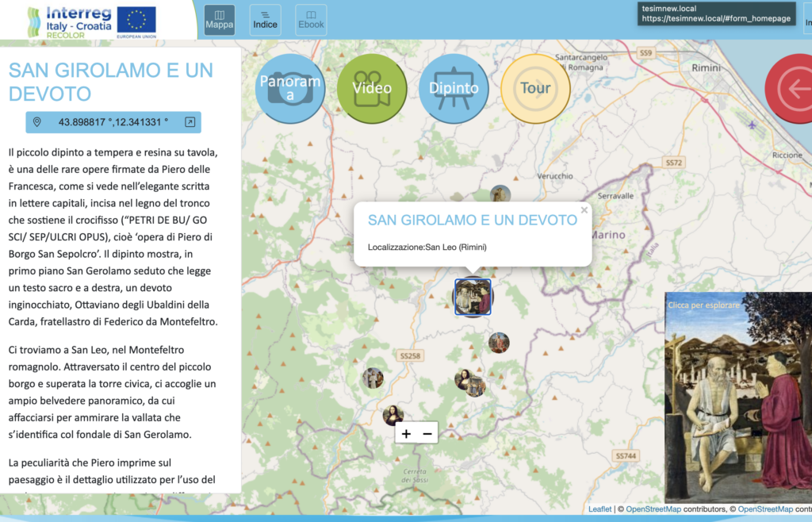Open coordinates in external window icon

pos(190,122)
